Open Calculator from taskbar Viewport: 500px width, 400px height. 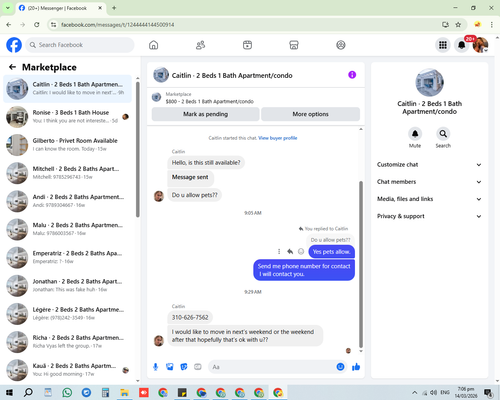pos(105,393)
